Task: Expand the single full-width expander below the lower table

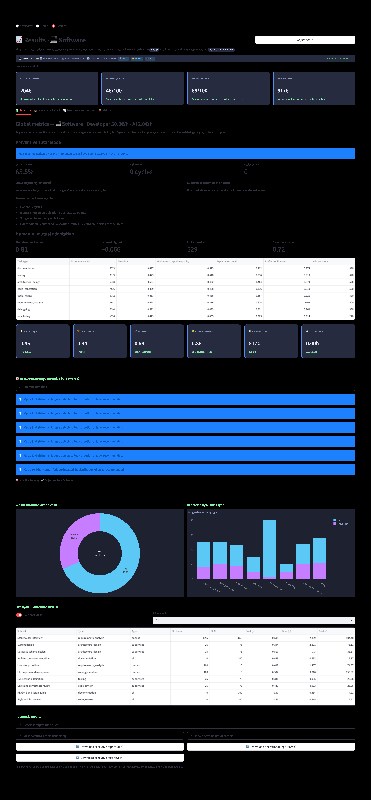Action: [185, 724]
